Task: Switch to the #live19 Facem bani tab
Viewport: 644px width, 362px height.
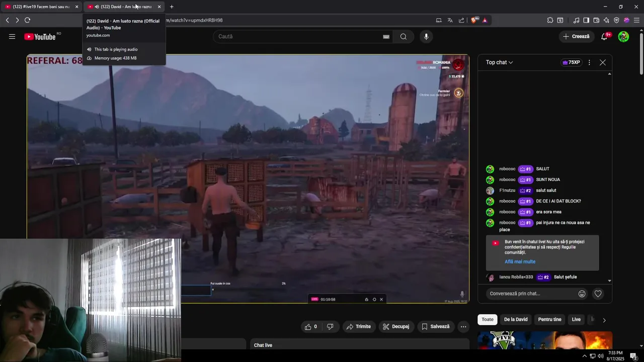Action: click(x=41, y=7)
